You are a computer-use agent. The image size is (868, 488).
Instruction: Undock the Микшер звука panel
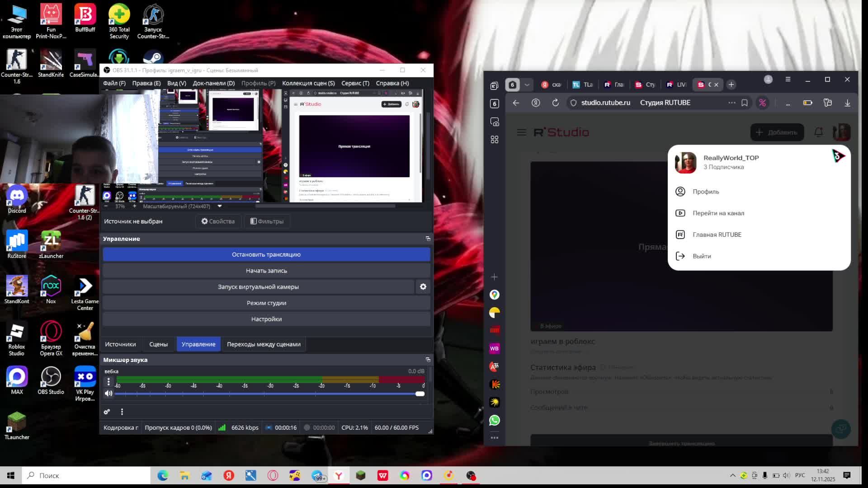[x=428, y=360]
